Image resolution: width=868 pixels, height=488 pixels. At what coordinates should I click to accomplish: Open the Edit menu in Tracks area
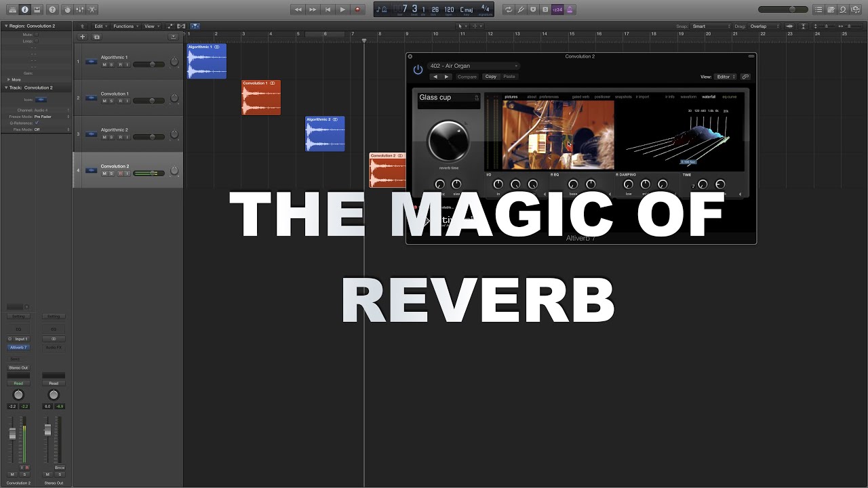[100, 26]
